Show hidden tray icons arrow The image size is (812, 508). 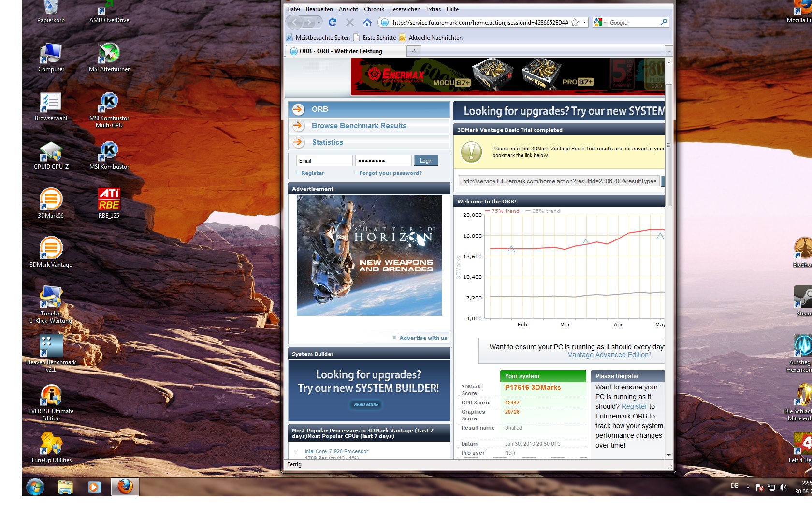coord(748,487)
